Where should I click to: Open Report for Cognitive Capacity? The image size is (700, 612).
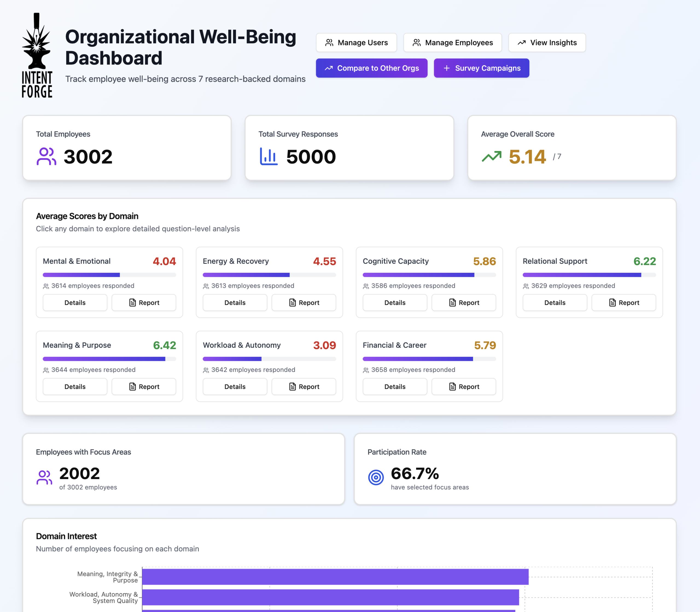click(463, 303)
